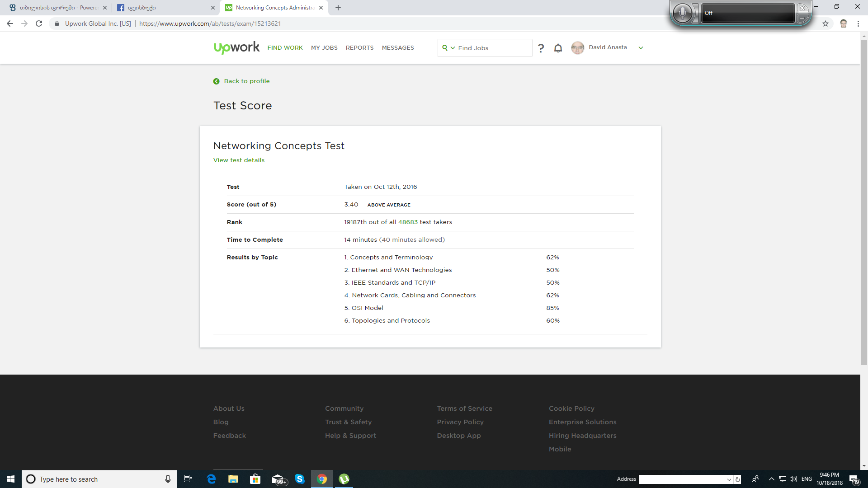The width and height of the screenshot is (868, 488).
Task: Open the 48683 test takers link
Action: click(408, 222)
